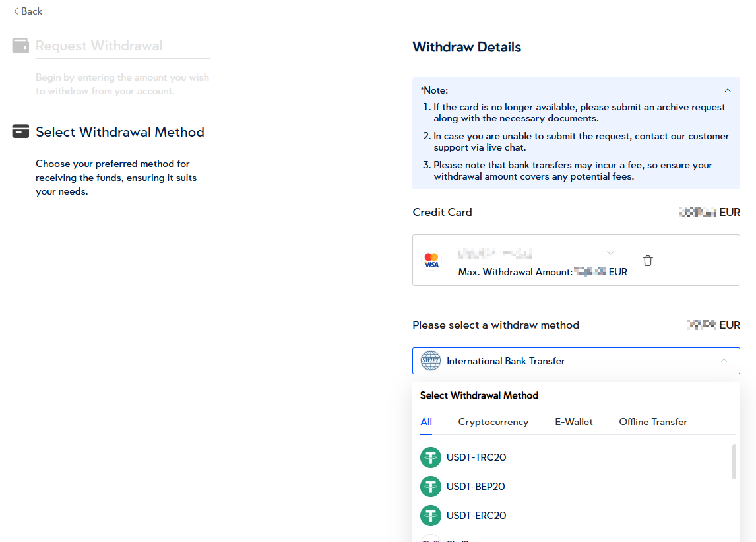Delete the saved card with trash icon
Screen dimensions: 756x542
coord(648,261)
